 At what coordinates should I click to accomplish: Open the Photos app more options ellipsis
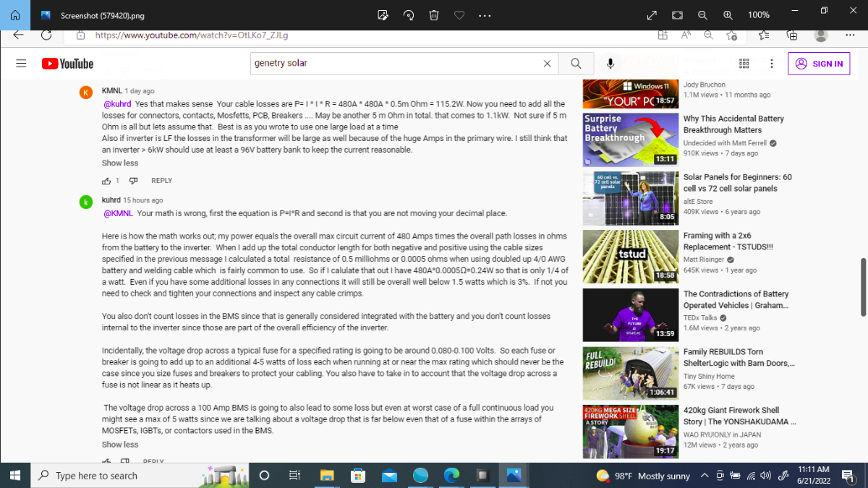pos(485,14)
